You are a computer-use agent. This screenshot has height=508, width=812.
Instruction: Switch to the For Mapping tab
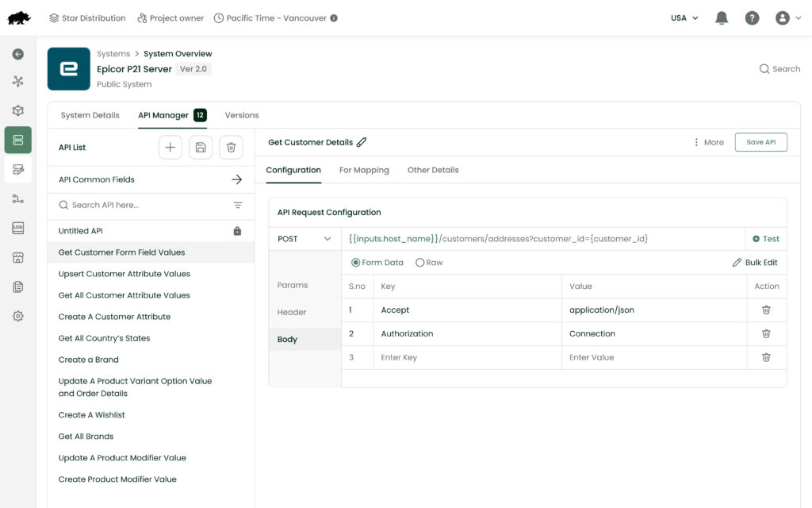(364, 170)
